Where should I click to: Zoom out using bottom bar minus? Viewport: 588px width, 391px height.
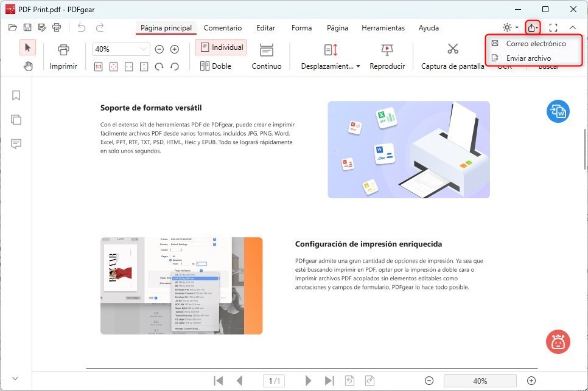click(x=429, y=381)
